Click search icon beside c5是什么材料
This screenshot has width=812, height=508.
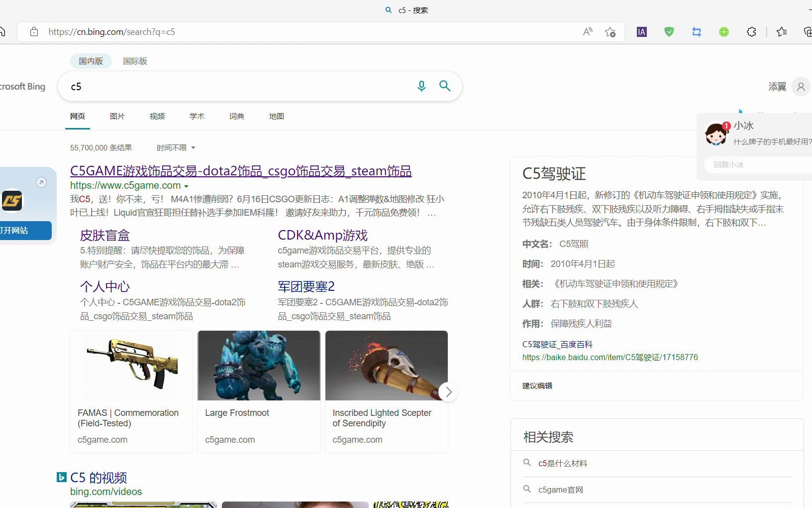click(527, 463)
